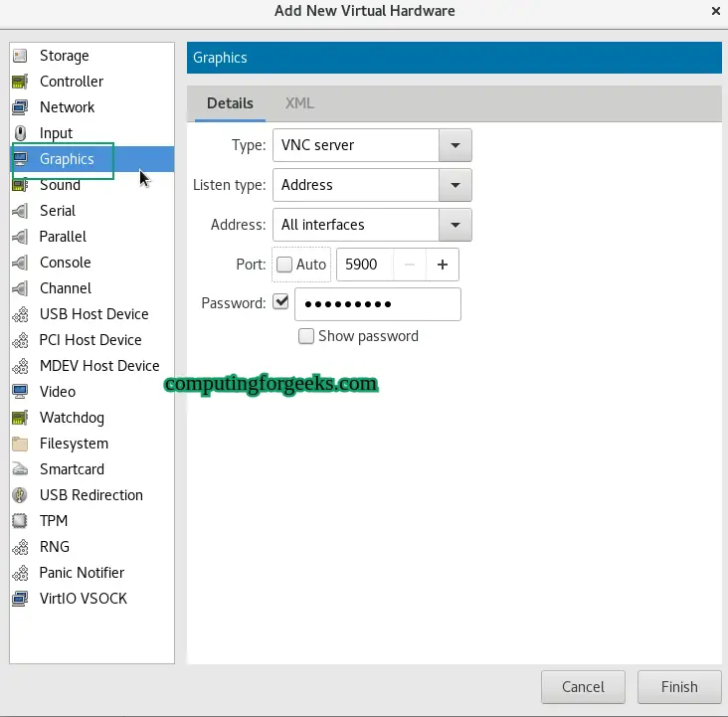The image size is (728, 717).
Task: Enable the Auto port checkbox
Action: pyautogui.click(x=284, y=265)
